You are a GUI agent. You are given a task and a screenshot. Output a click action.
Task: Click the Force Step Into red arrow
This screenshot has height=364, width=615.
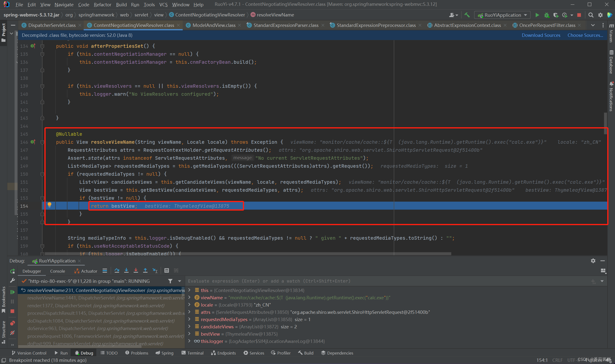[x=136, y=270]
